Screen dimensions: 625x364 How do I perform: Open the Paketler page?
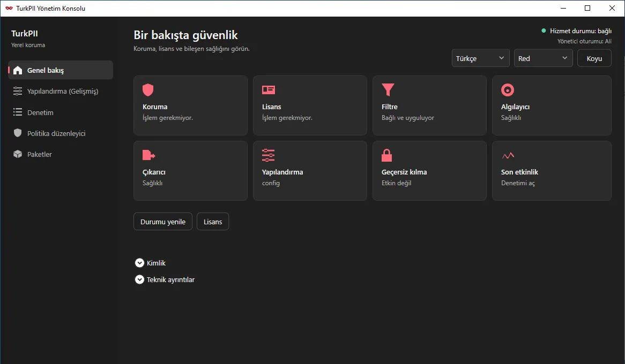tap(61, 154)
